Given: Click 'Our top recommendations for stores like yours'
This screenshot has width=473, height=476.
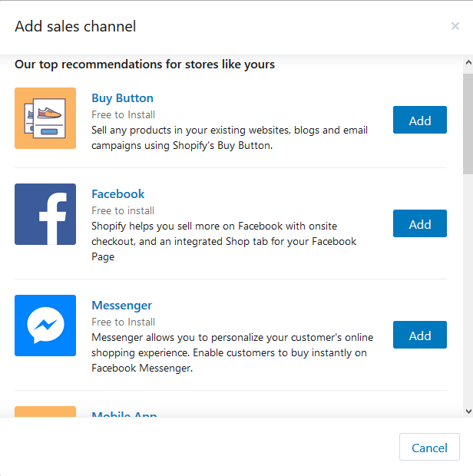Looking at the screenshot, I should pos(144,64).
